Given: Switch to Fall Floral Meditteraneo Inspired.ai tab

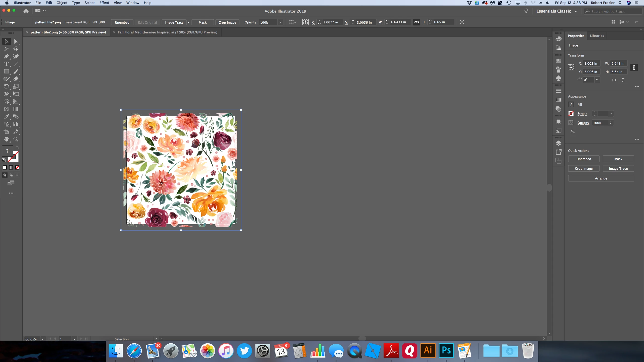Looking at the screenshot, I should coord(167,32).
